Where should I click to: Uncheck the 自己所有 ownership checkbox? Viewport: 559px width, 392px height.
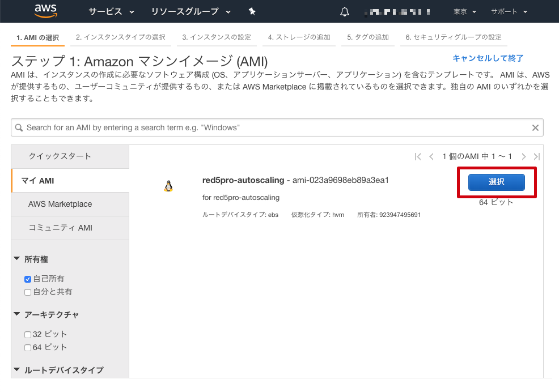pyautogui.click(x=28, y=279)
